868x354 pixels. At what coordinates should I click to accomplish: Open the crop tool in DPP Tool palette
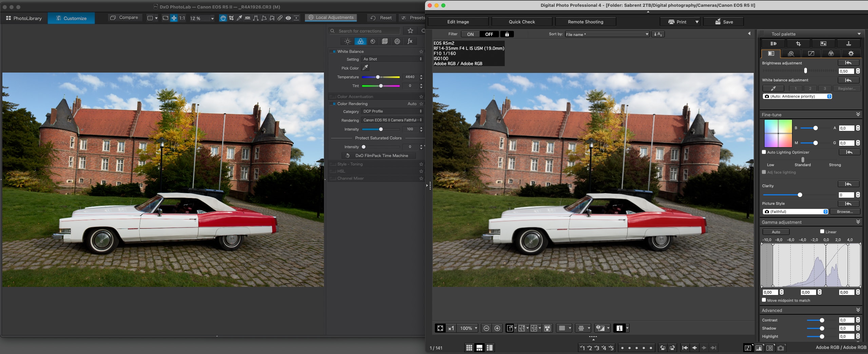[798, 44]
